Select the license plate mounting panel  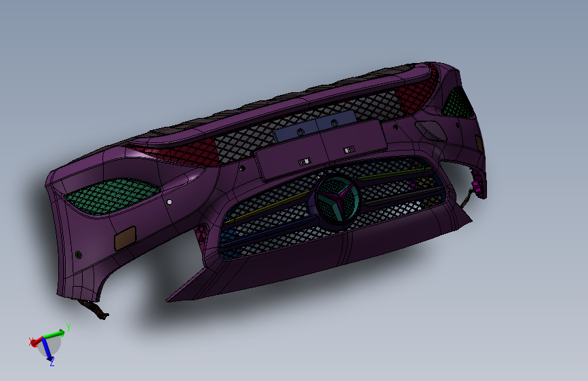[321, 150]
